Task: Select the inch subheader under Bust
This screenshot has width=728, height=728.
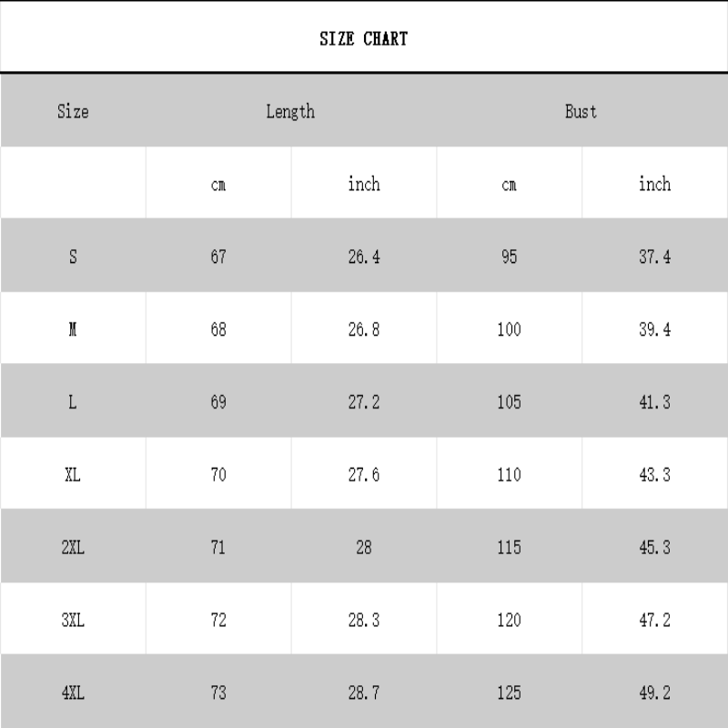Action: click(x=654, y=185)
